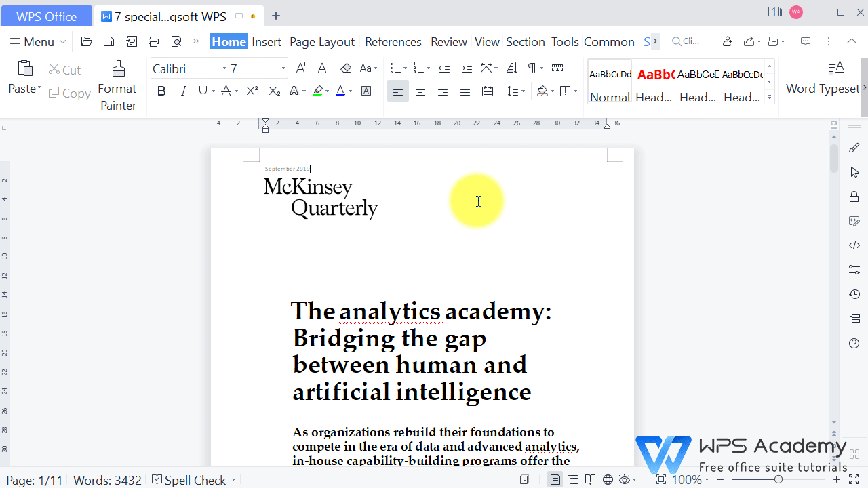Click the text highlight color button

(x=317, y=91)
